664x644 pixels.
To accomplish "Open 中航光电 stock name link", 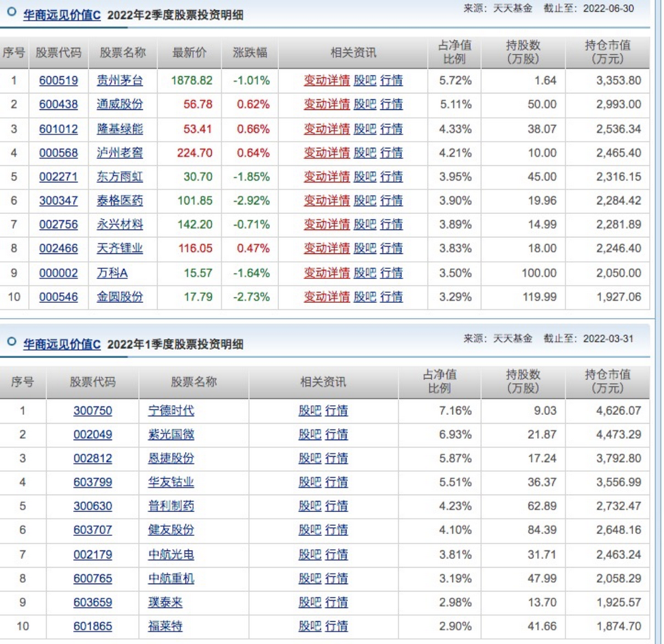I will coord(171,554).
